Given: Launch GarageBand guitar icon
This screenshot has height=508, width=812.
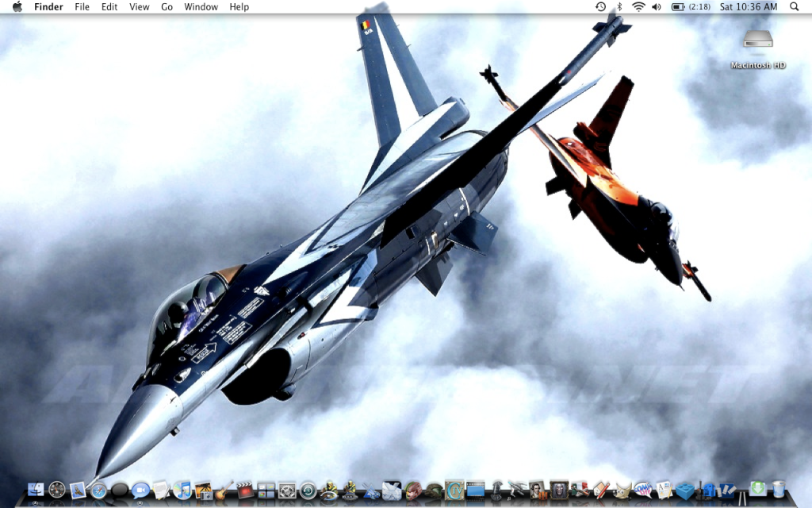Looking at the screenshot, I should (x=224, y=489).
